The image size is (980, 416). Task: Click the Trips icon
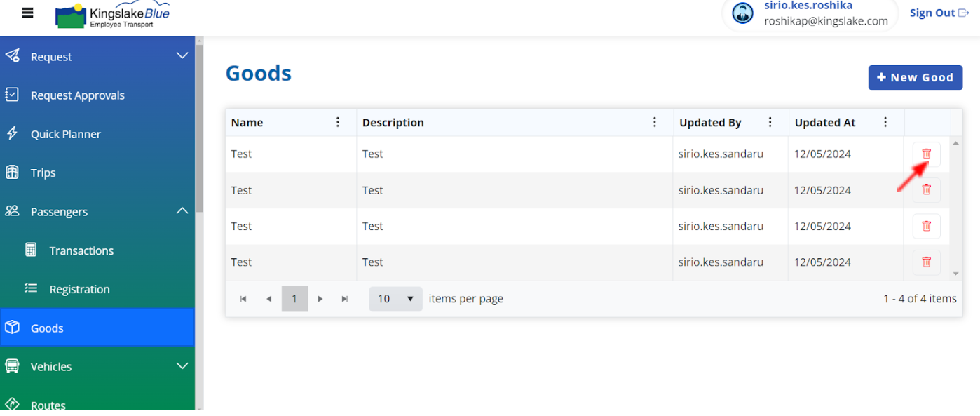[12, 172]
